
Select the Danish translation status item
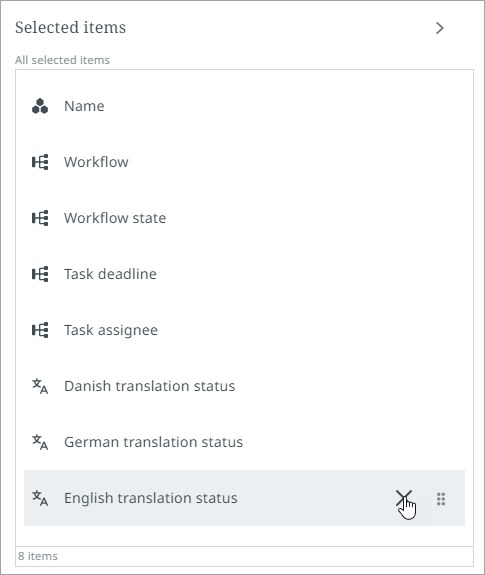tap(245, 387)
